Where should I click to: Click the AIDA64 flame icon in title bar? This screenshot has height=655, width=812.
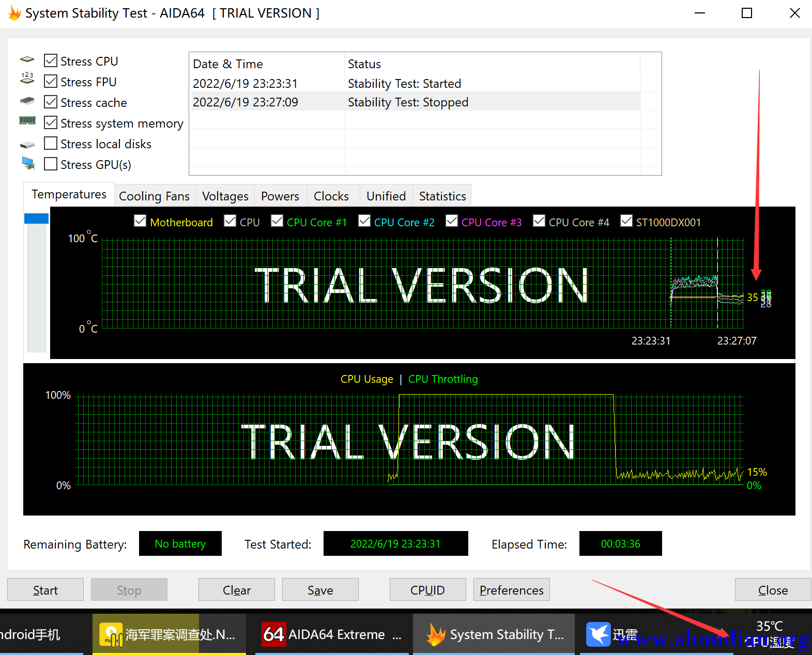(x=14, y=13)
